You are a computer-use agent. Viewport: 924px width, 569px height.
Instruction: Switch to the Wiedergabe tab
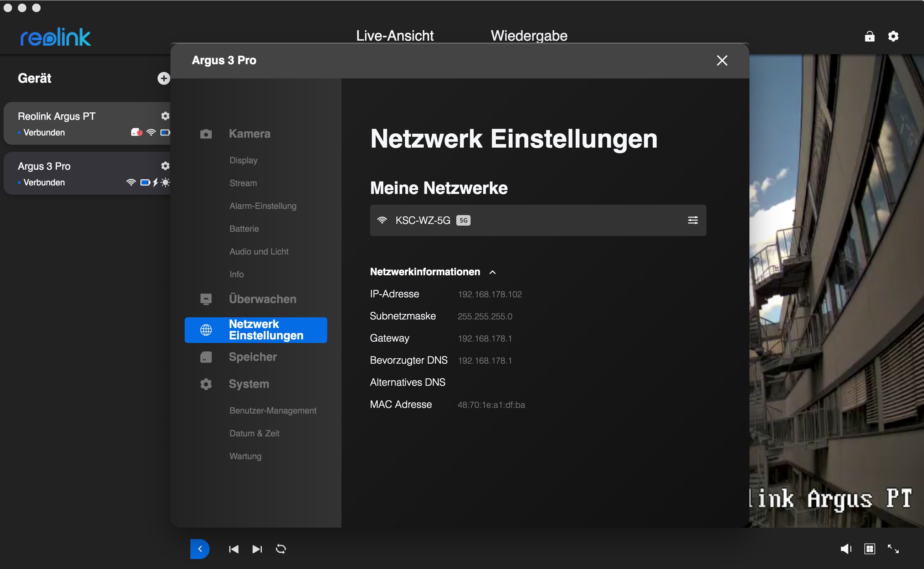tap(529, 36)
